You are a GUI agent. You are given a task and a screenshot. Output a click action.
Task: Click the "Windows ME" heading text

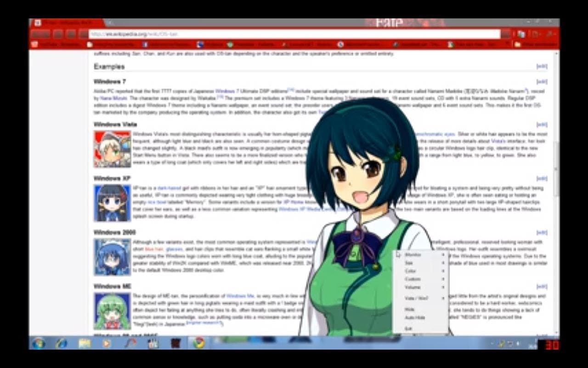(112, 287)
